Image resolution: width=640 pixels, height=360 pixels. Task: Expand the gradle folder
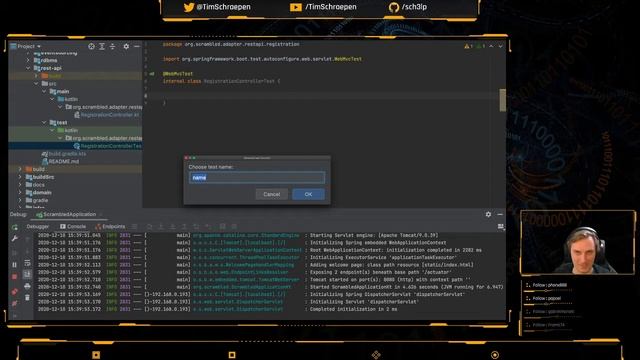pyautogui.click(x=20, y=200)
